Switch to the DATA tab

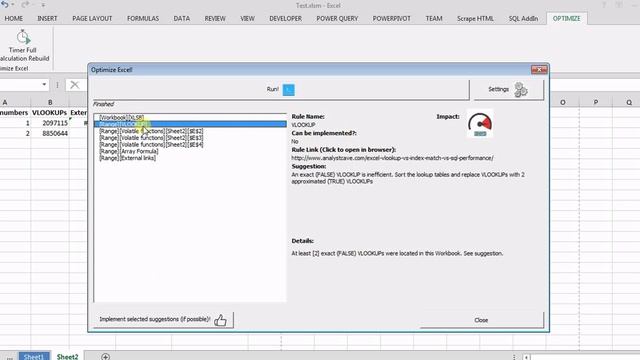pos(182,18)
